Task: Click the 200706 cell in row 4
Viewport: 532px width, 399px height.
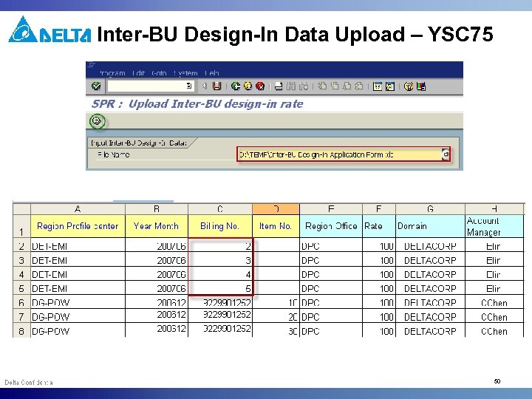Action: [x=157, y=274]
